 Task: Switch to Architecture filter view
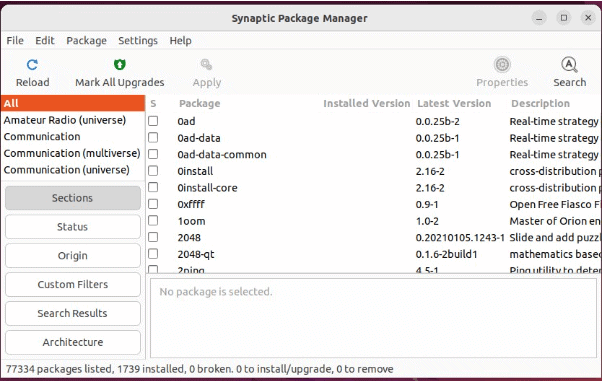point(73,342)
